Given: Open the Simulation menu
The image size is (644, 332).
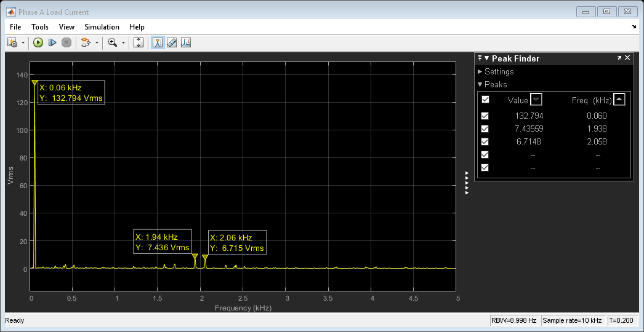Looking at the screenshot, I should click(102, 27).
